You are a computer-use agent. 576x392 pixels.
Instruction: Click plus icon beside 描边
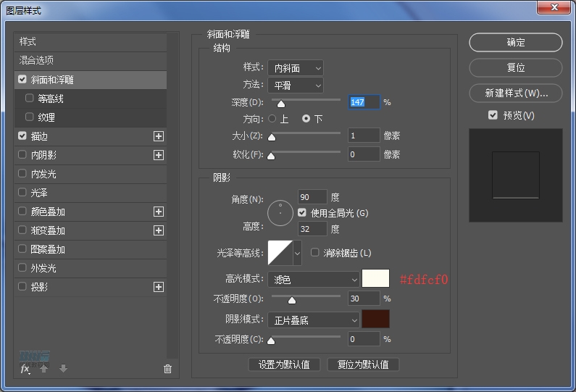(x=159, y=136)
